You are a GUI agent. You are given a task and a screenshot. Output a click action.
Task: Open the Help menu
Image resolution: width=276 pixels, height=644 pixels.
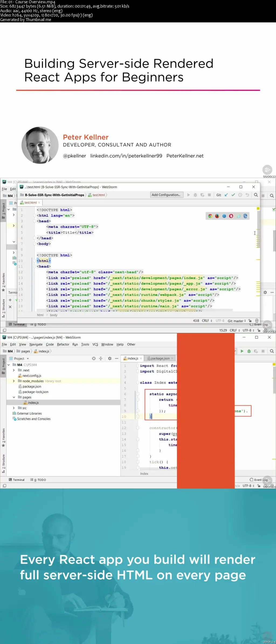click(x=120, y=344)
